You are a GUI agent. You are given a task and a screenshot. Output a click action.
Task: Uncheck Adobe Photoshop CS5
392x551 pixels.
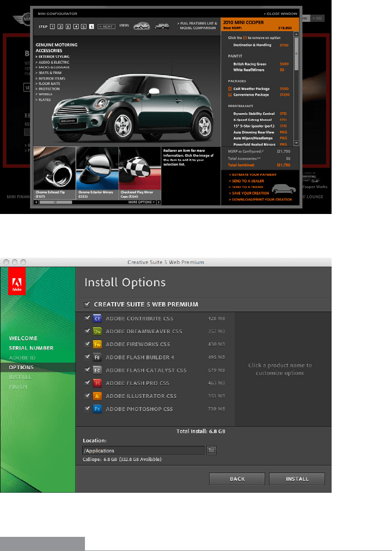87,409
